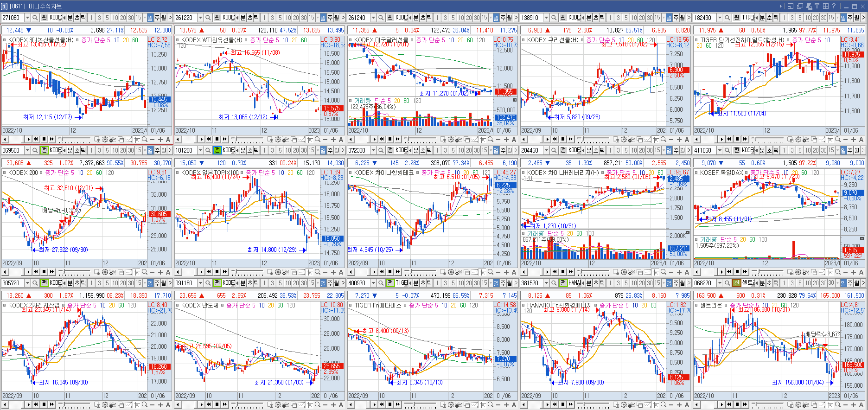868x410 pixels.
Task: Click the letter A text icon under TIGER Fn메타버스 chart
Action: coord(514,404)
